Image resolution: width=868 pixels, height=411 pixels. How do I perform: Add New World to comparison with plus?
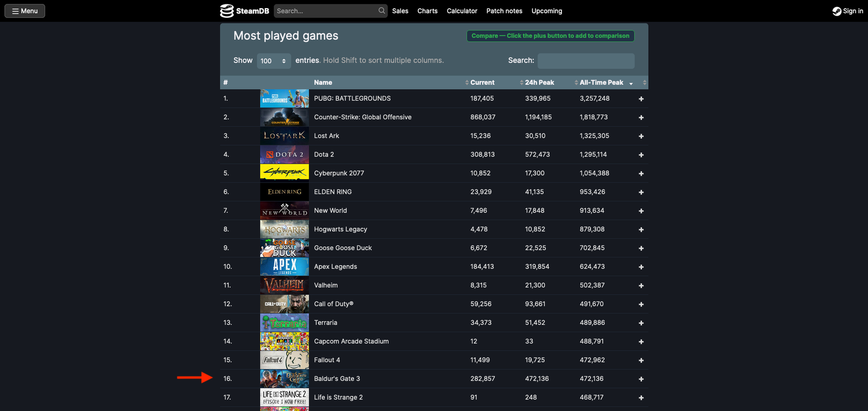(x=641, y=211)
